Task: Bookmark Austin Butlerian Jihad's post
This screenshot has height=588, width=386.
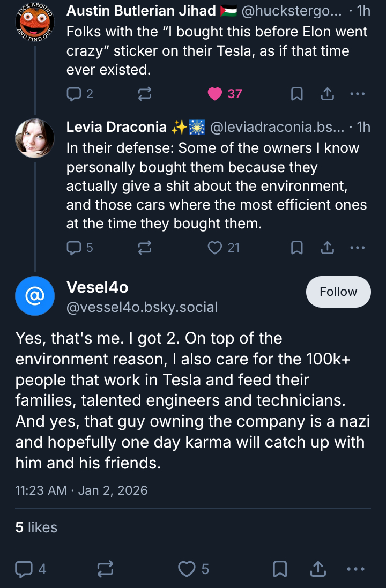Action: coord(296,94)
